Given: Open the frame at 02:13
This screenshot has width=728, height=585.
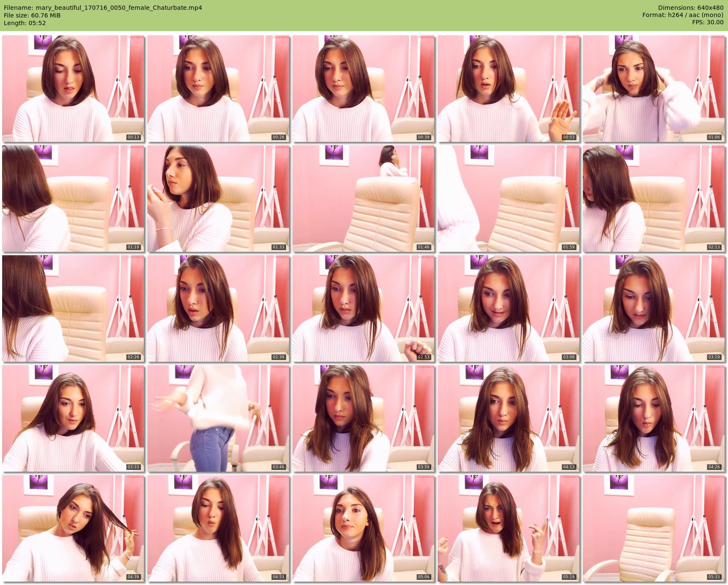Looking at the screenshot, I should click(x=654, y=199).
